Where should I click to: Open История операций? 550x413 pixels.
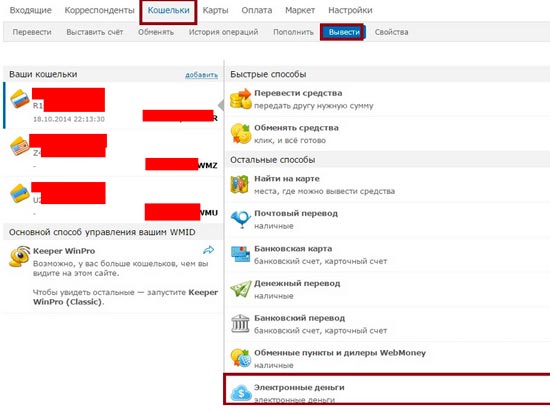223,32
